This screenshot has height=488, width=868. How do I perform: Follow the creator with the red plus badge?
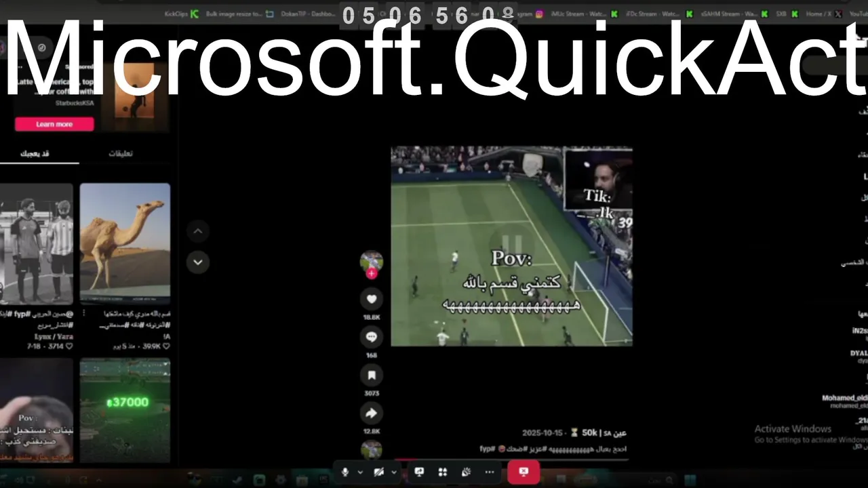click(x=372, y=274)
